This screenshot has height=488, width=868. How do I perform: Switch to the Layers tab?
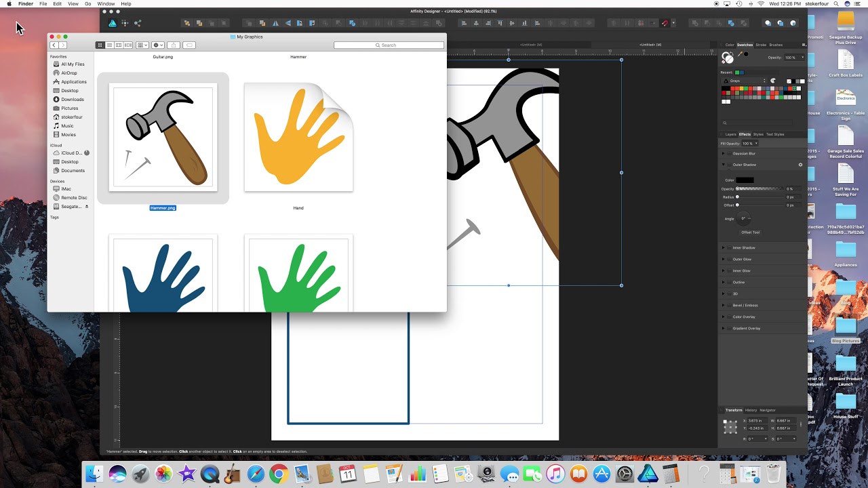click(x=731, y=134)
